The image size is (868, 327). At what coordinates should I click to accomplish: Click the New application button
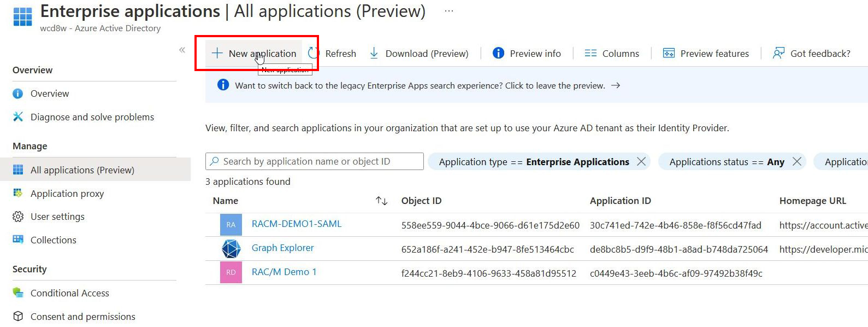(254, 53)
